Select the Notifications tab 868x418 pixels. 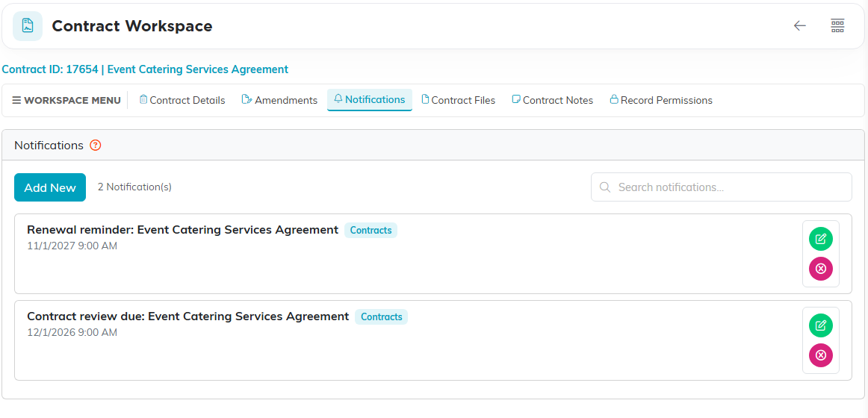(370, 100)
